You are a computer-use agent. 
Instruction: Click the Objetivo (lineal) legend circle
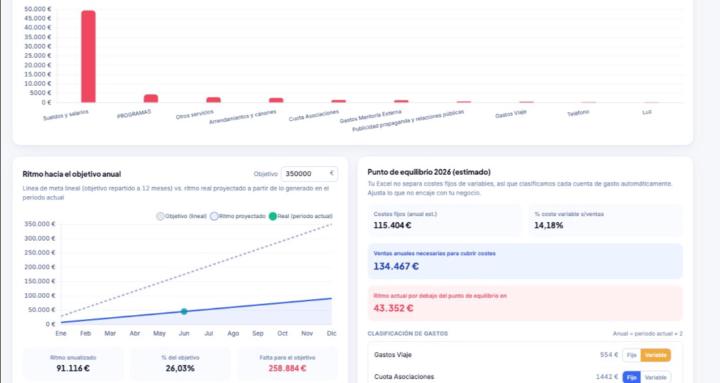160,216
